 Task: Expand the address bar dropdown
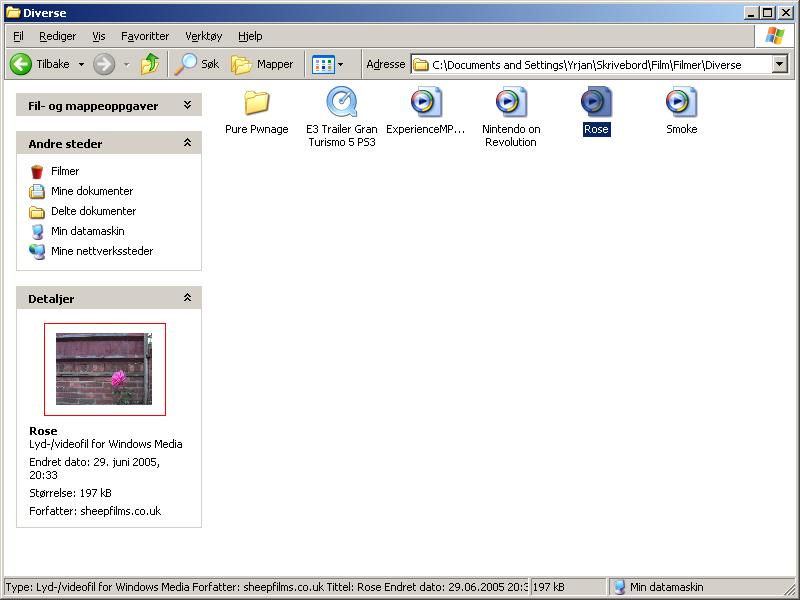pyautogui.click(x=780, y=64)
